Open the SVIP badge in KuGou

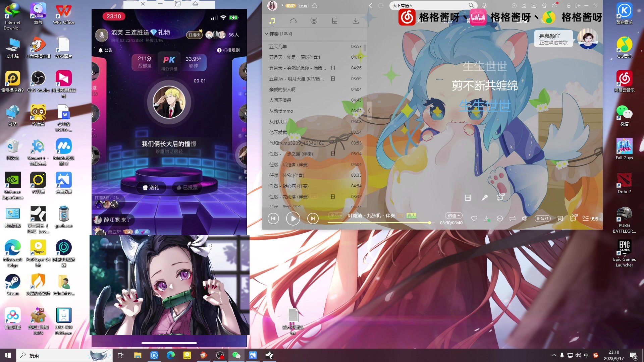coord(290,6)
